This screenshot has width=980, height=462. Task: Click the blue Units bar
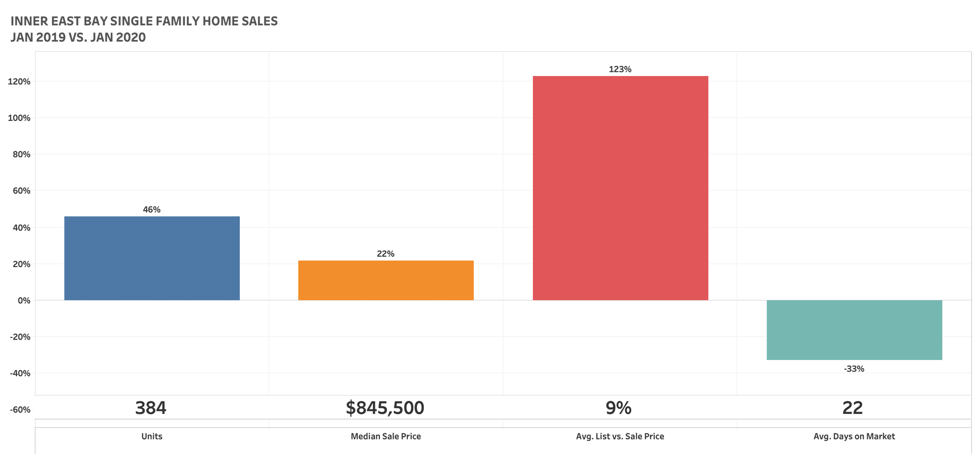pyautogui.click(x=152, y=258)
